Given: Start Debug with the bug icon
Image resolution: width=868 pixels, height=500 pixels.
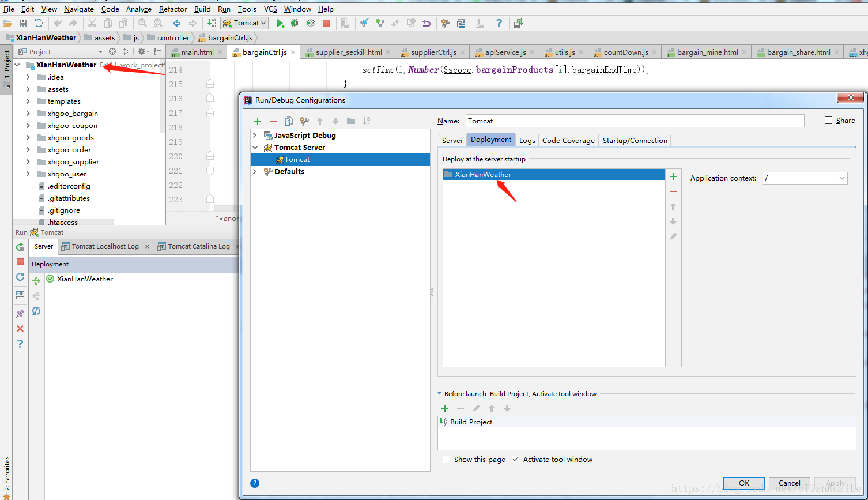Looking at the screenshot, I should (295, 23).
